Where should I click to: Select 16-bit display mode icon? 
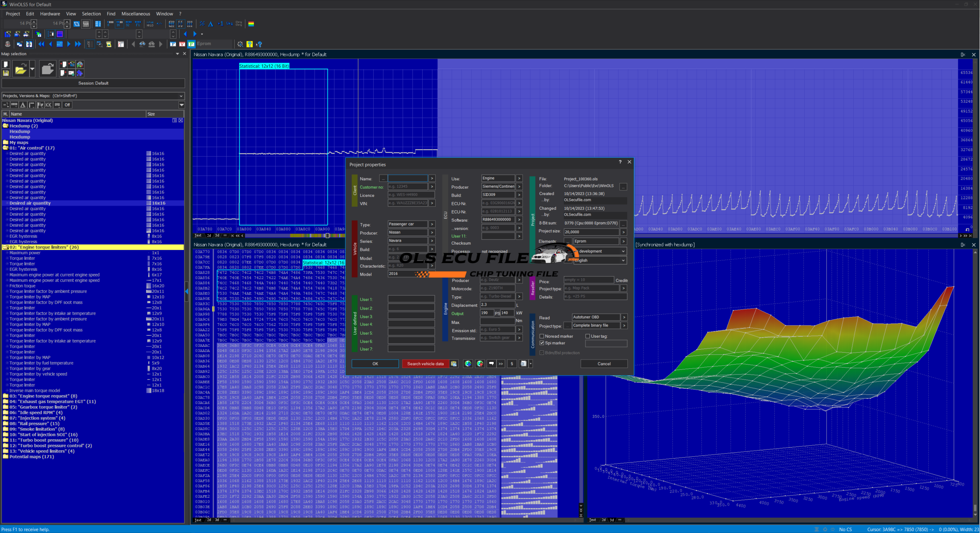pos(119,24)
